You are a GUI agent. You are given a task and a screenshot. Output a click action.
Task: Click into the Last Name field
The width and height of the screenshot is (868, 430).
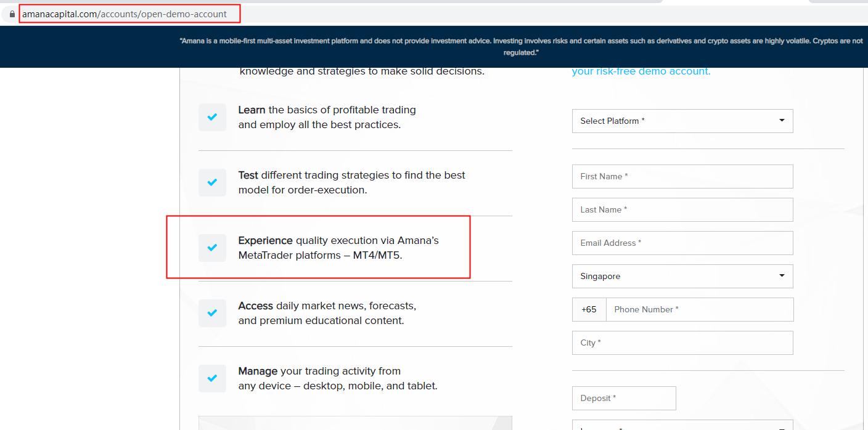(682, 209)
